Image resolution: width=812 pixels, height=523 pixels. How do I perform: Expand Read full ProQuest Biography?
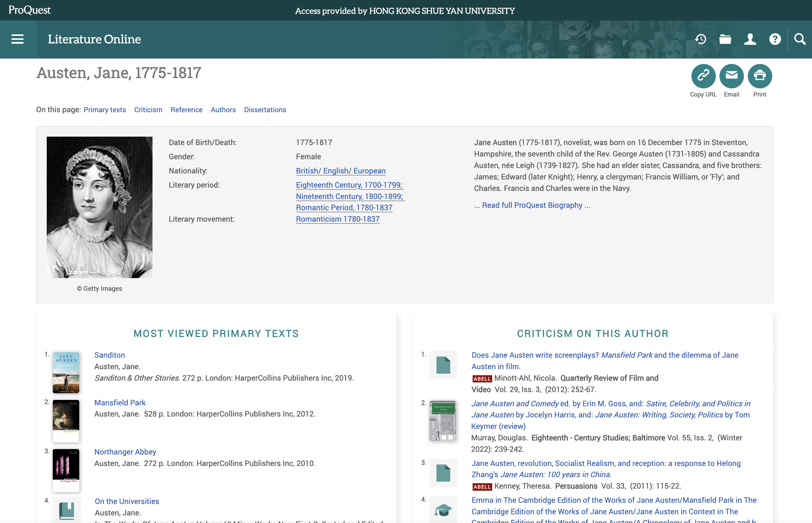point(536,205)
